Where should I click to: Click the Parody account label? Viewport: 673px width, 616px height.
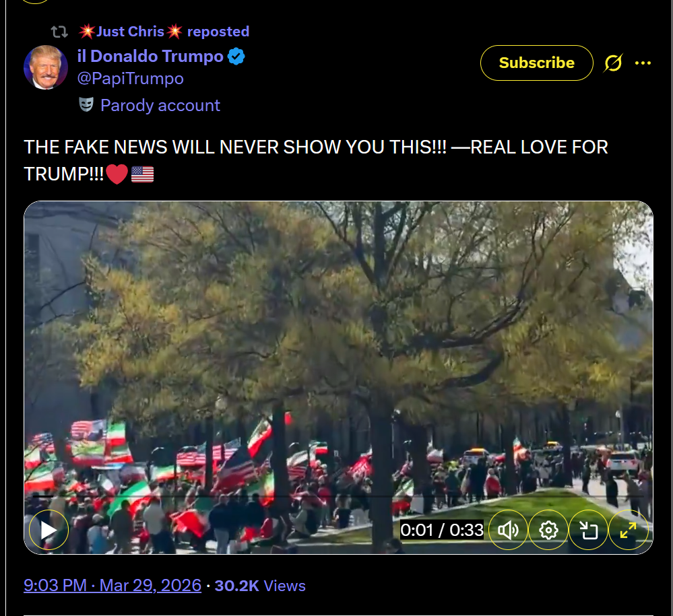tap(160, 105)
